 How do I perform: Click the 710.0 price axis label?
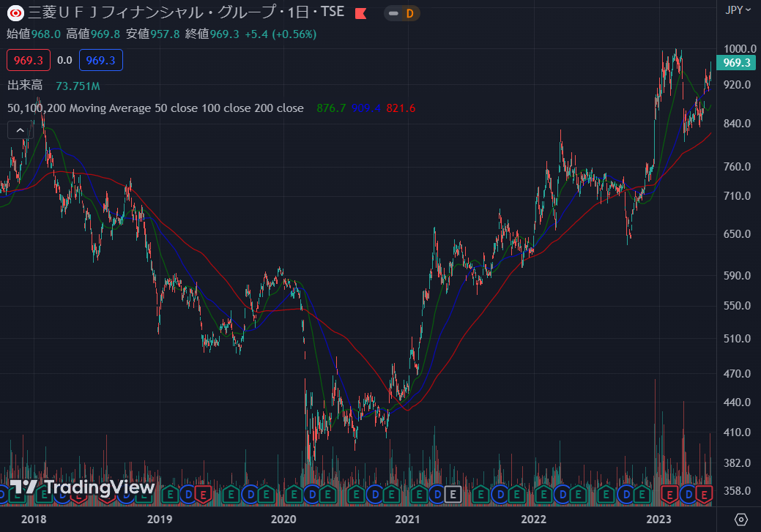737,196
